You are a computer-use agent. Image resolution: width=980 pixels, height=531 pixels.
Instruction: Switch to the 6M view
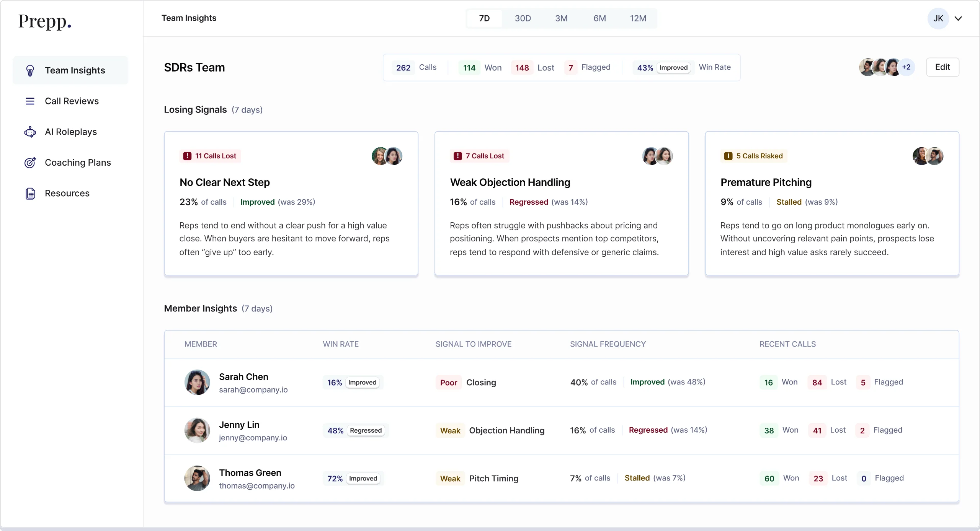pos(599,18)
